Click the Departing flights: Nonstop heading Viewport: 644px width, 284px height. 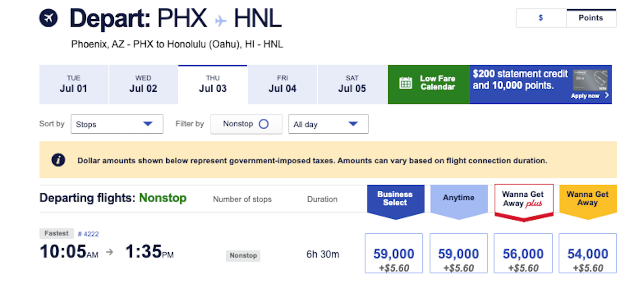113,198
